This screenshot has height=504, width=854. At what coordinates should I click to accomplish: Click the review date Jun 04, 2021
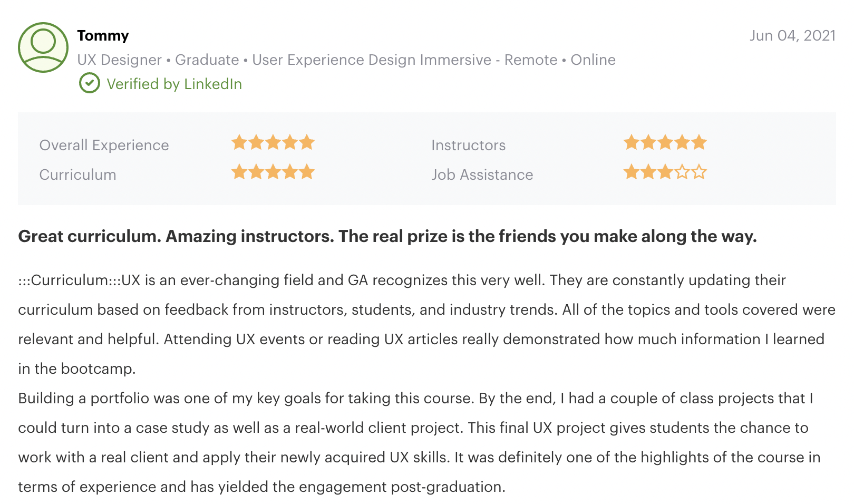[x=792, y=35]
